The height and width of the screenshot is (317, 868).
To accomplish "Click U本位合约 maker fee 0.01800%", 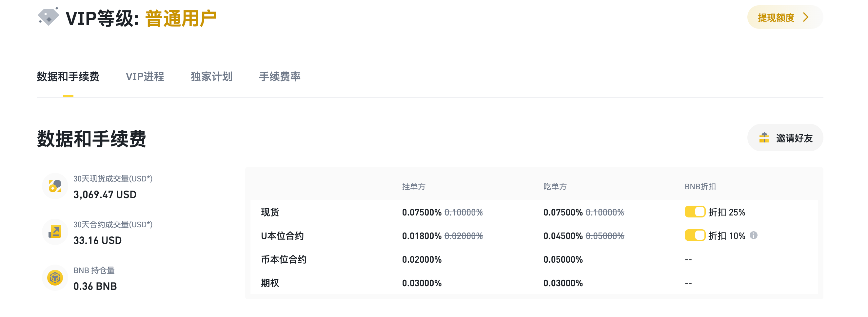I will pos(422,236).
